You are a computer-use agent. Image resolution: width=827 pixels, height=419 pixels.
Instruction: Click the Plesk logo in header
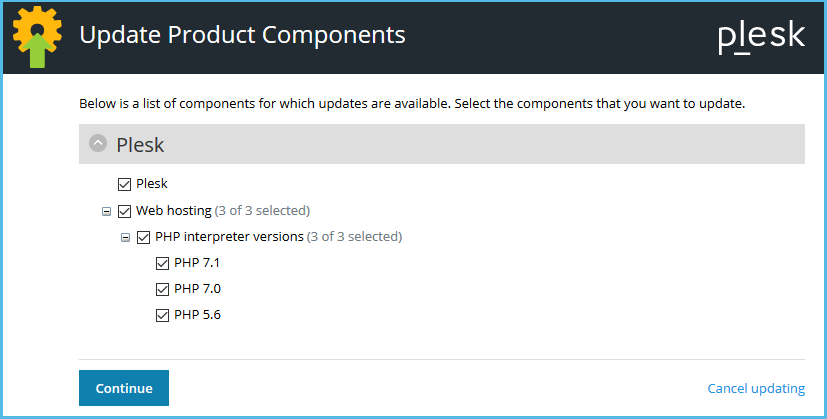761,37
